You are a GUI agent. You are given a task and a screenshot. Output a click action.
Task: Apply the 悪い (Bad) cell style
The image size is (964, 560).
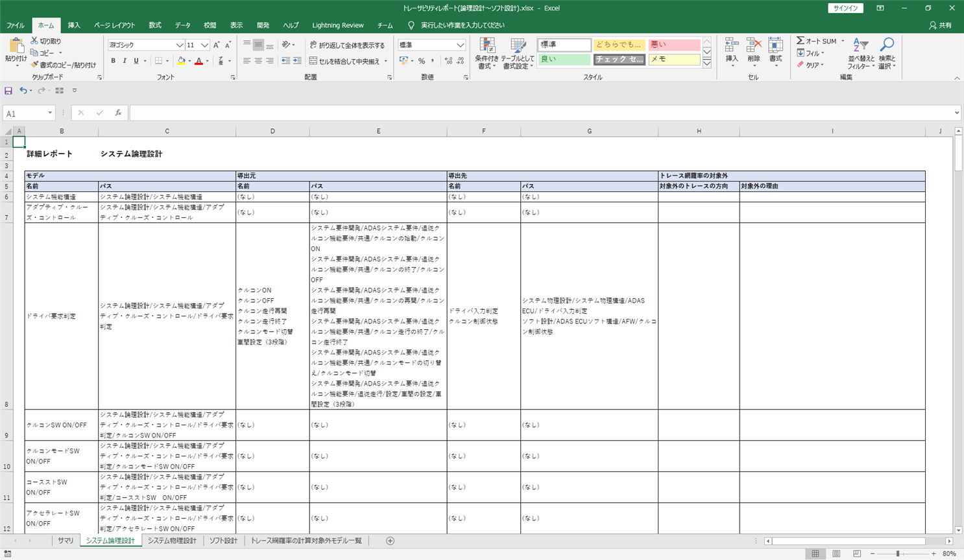[x=674, y=45]
